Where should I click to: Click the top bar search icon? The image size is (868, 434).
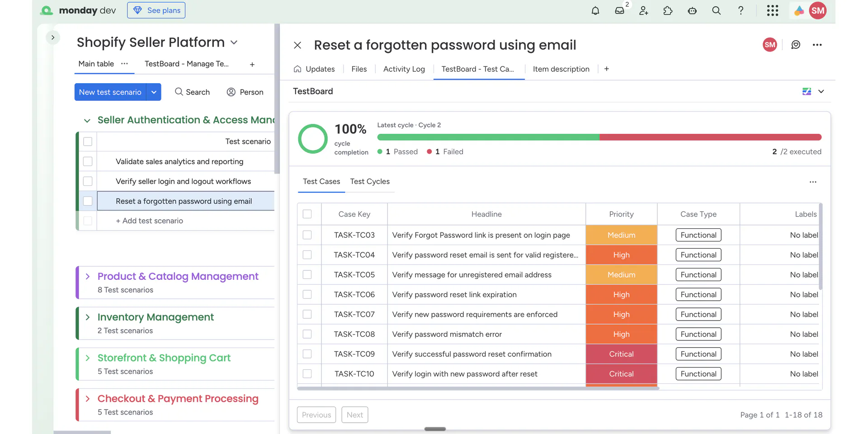pos(716,10)
